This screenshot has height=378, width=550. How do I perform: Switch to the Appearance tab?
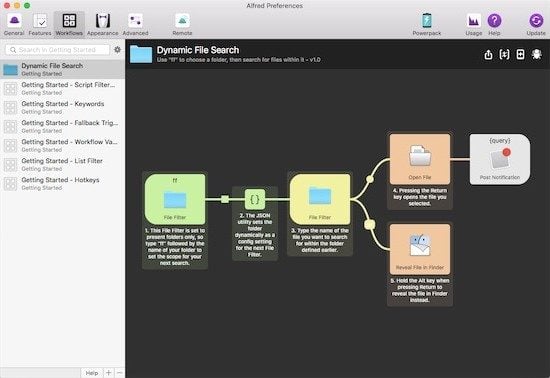[x=102, y=25]
